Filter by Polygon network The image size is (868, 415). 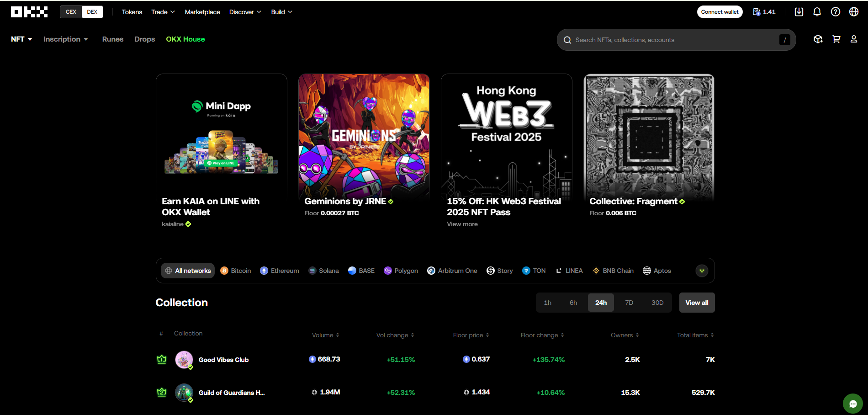(x=401, y=271)
